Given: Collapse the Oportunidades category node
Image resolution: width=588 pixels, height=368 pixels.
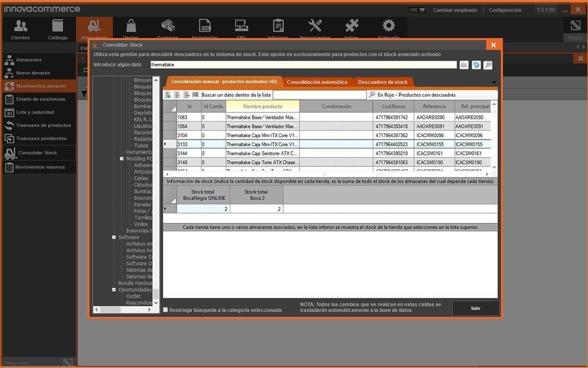Looking at the screenshot, I should click(x=114, y=290).
